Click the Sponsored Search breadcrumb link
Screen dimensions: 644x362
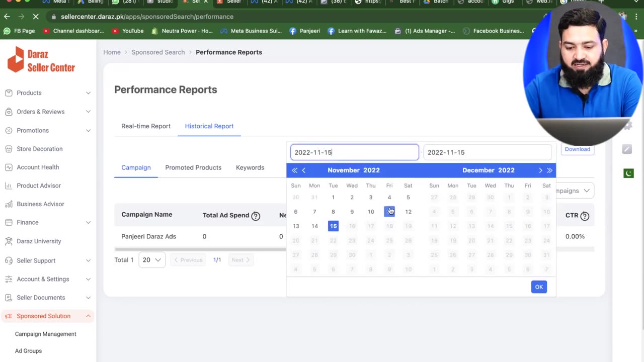pyautogui.click(x=158, y=52)
